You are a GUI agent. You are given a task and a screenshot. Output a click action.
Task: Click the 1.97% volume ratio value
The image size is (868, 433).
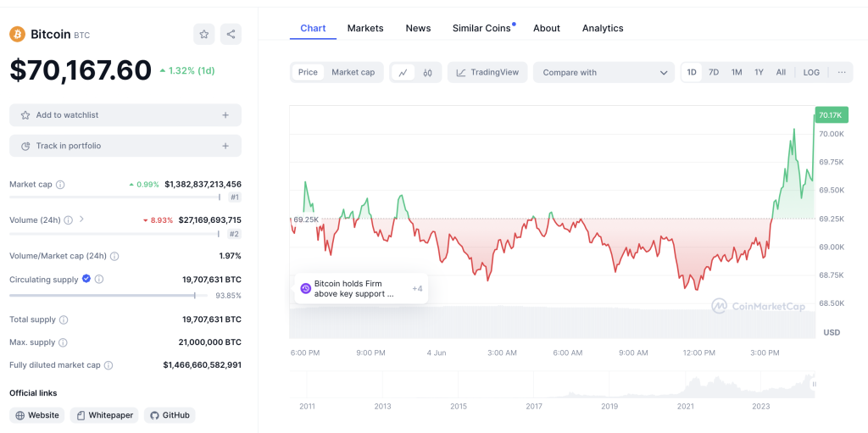click(231, 256)
